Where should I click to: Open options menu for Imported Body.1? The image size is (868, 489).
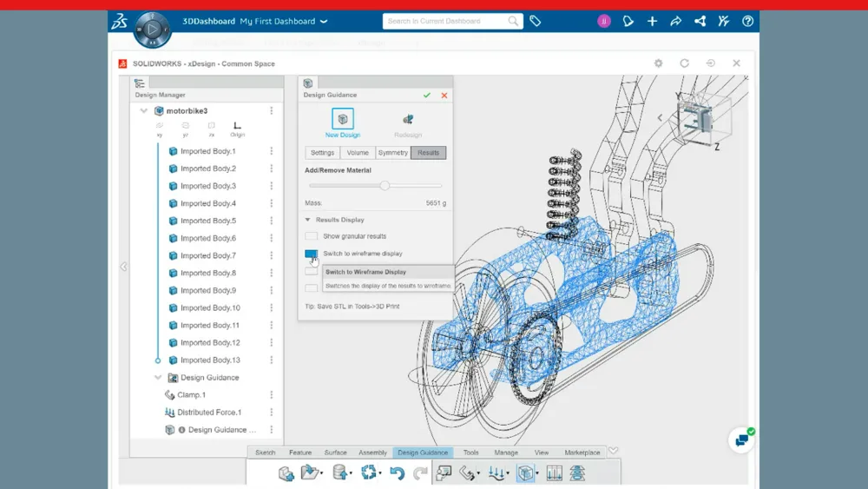[271, 150]
